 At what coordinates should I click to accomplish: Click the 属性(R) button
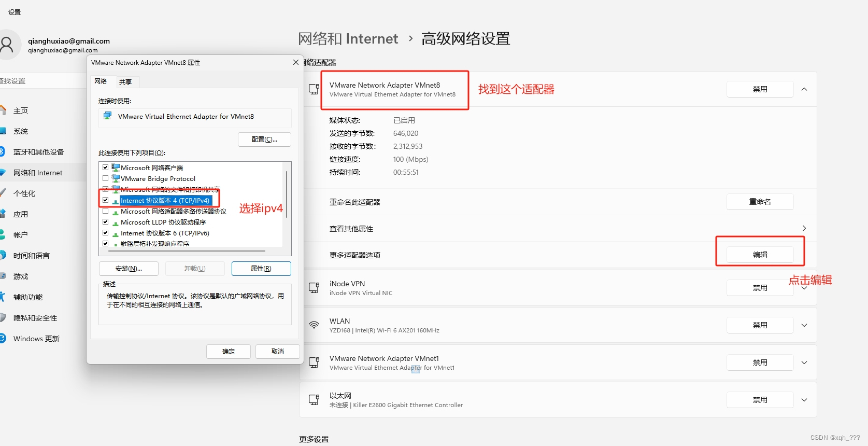(261, 269)
